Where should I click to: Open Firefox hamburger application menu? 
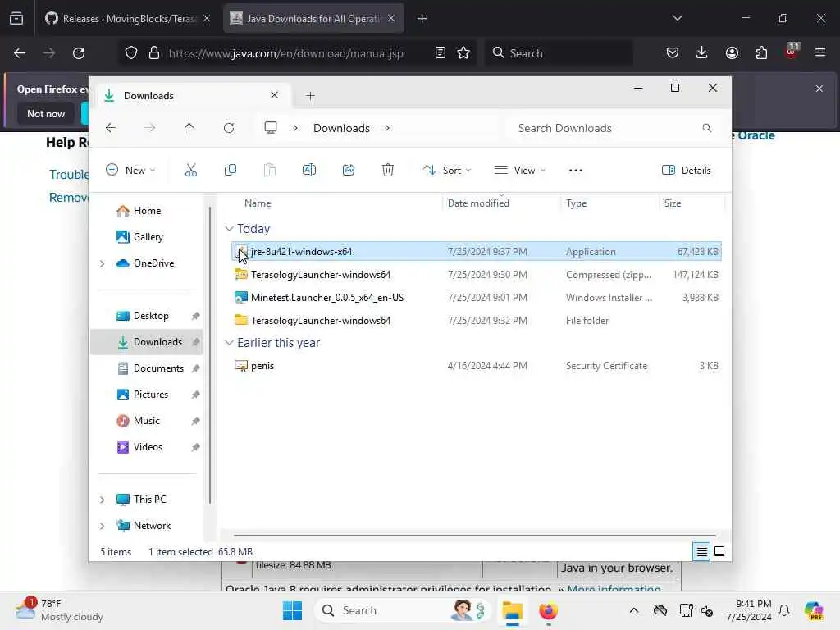(x=820, y=52)
